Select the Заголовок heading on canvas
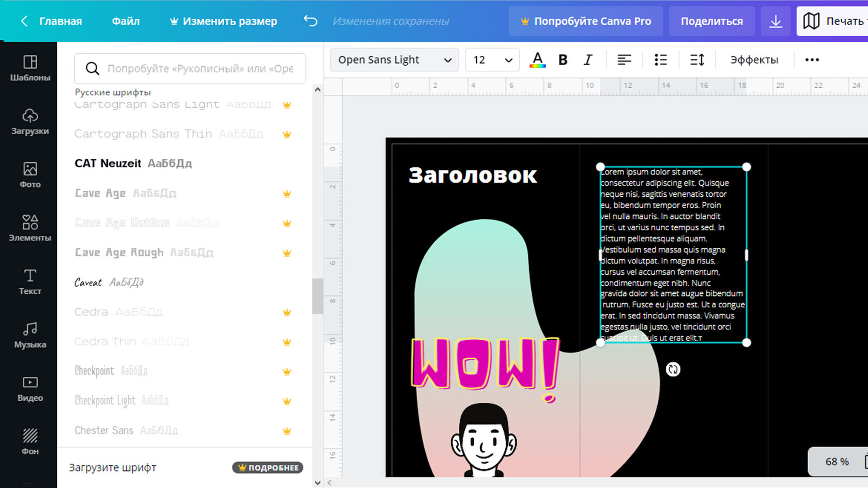 click(x=473, y=175)
